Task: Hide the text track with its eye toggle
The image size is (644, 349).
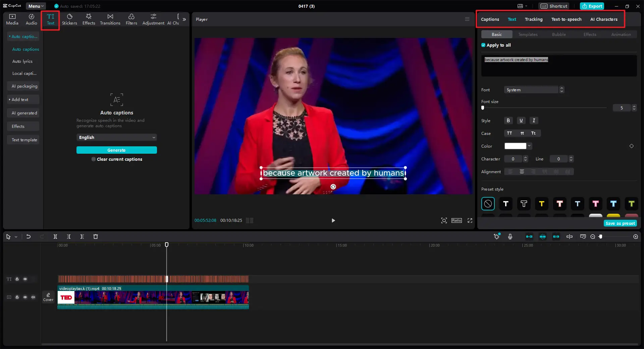Action: [25, 279]
